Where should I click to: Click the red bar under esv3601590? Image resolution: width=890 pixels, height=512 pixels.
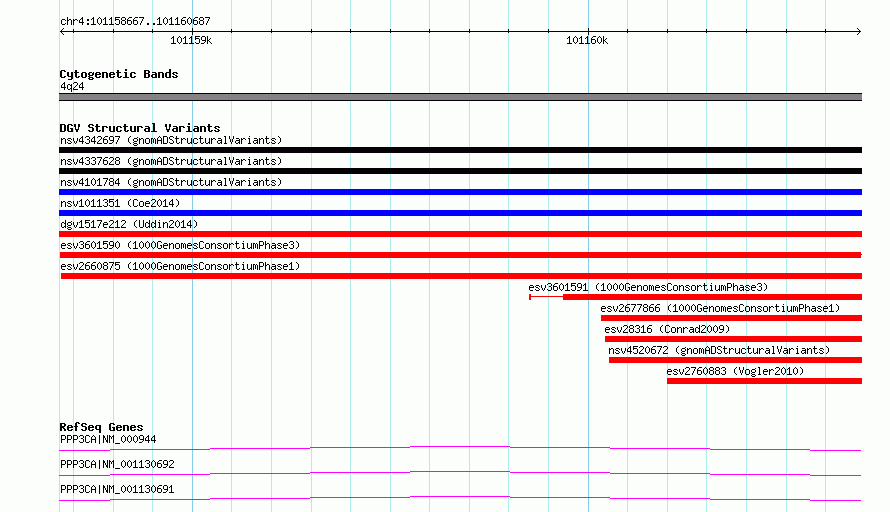460,255
